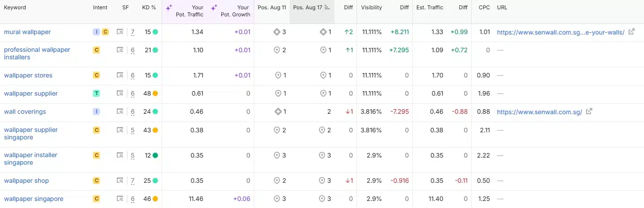Click the Visibility column header
The width and height of the screenshot is (644, 208).
point(372,8)
